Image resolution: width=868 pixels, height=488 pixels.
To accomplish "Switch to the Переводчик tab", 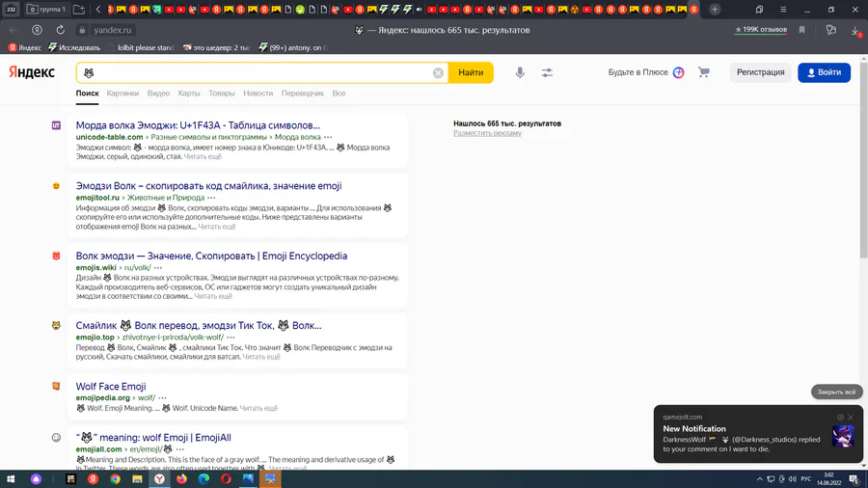I will [302, 94].
